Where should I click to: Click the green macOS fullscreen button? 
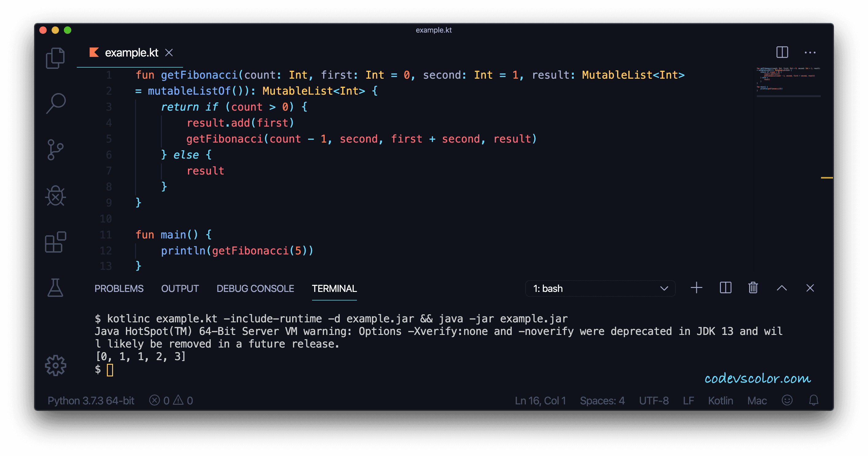coord(67,30)
